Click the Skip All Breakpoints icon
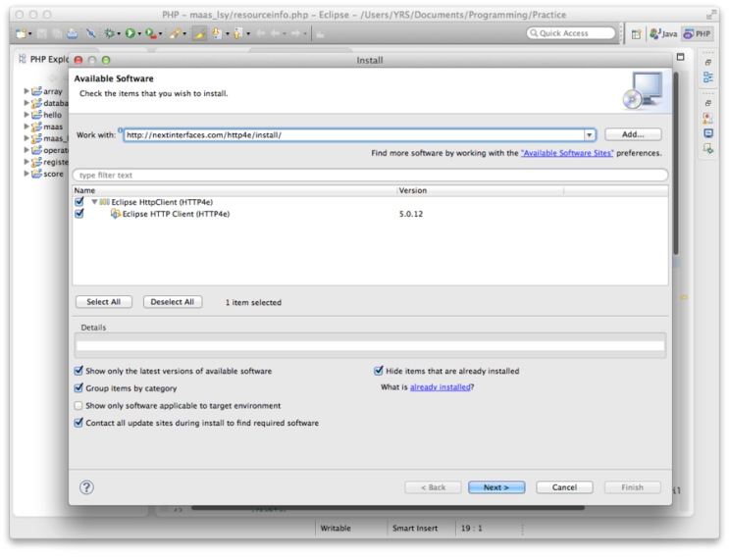Viewport: 729px width, 560px height. pyautogui.click(x=91, y=33)
